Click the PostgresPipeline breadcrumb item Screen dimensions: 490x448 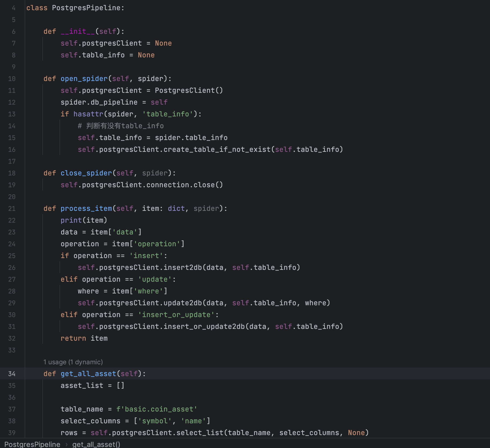pyautogui.click(x=32, y=444)
